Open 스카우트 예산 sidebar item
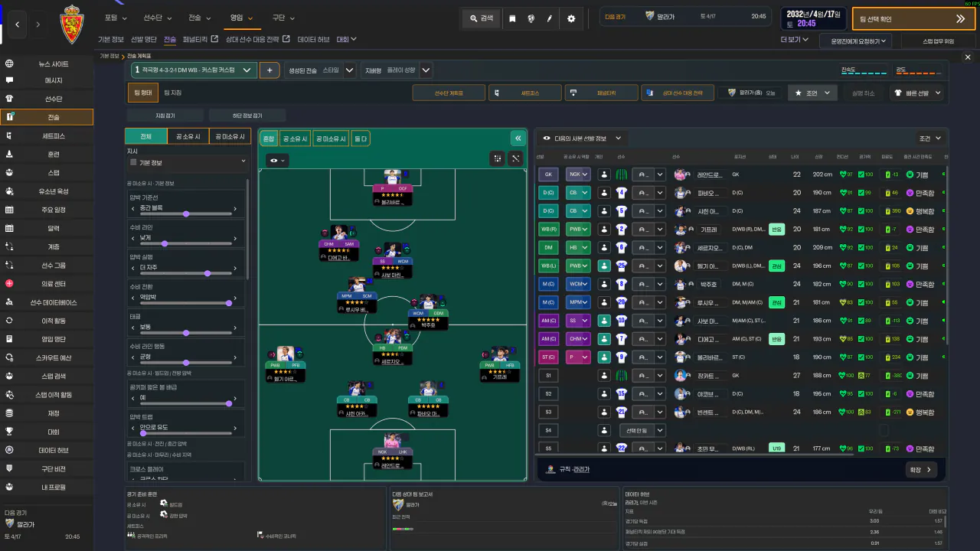The image size is (980, 551). coord(47,357)
